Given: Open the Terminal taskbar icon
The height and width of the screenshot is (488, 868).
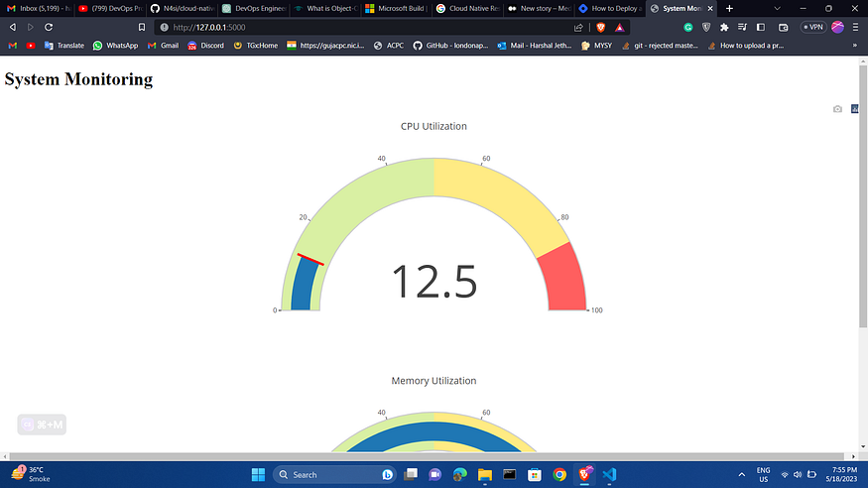Looking at the screenshot, I should [509, 475].
